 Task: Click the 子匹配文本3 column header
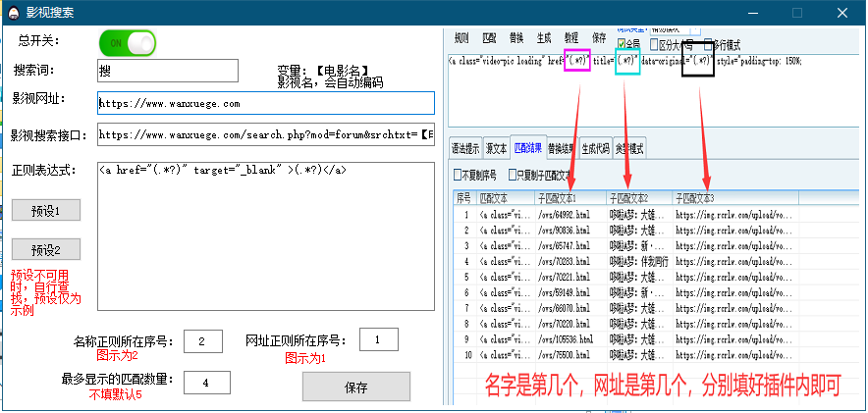[735, 197]
